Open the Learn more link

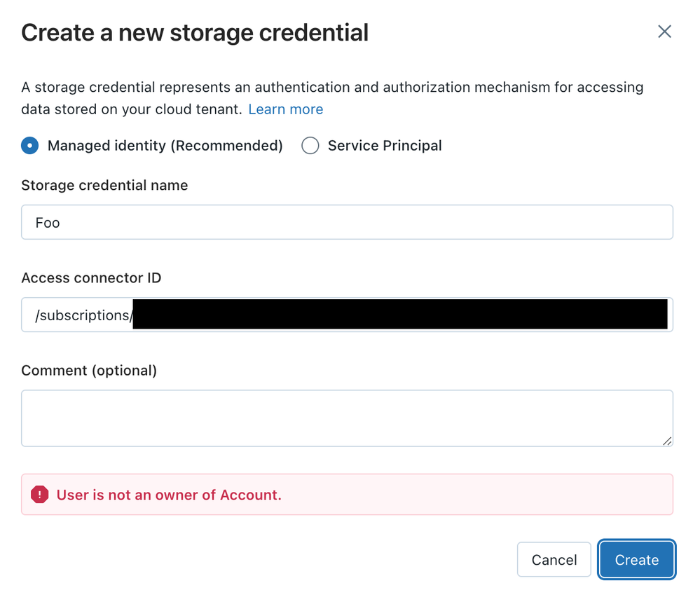click(x=285, y=109)
